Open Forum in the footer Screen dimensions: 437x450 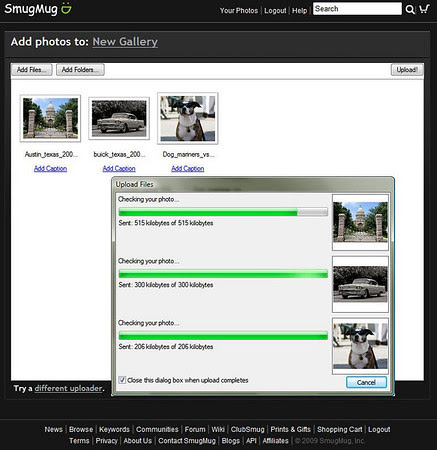point(195,429)
